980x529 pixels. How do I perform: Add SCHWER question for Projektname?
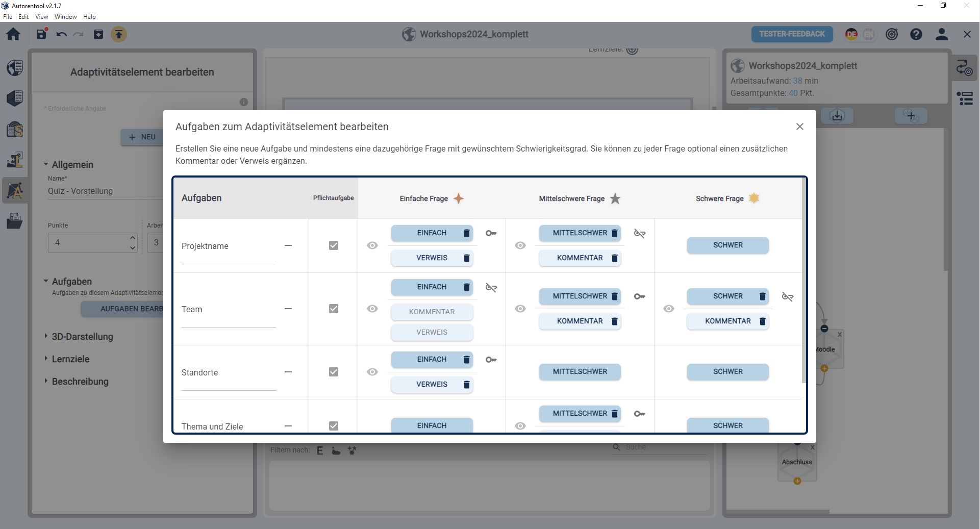[x=727, y=245]
